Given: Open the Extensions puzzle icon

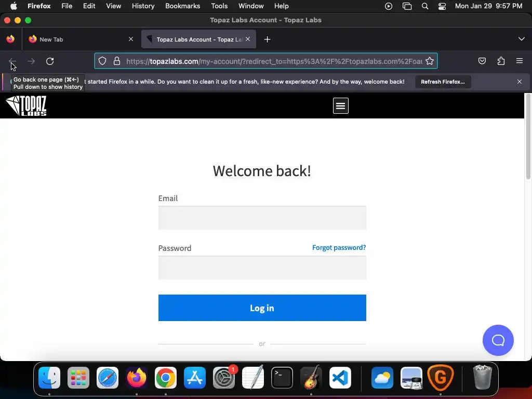Looking at the screenshot, I should (x=501, y=61).
